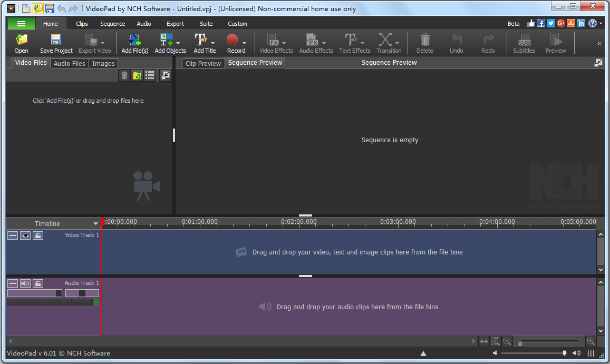Screen dimensions: 610x364
Task: Open the Add Objects dropdown arrow
Action: 178,43
